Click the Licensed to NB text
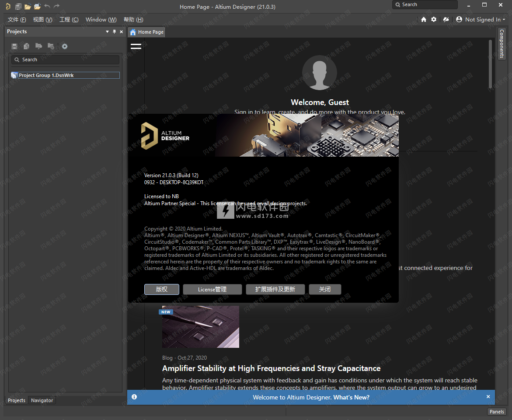The image size is (512, 420). 161,196
